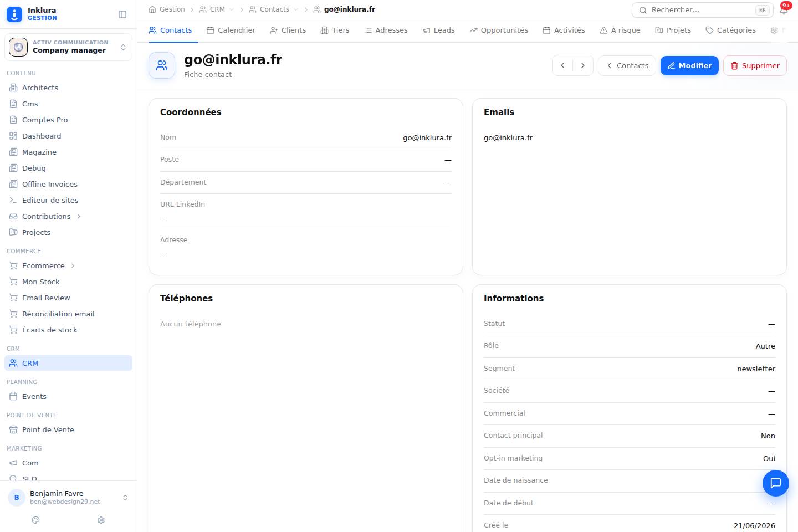Open Email Review in the sidebar

tap(68, 298)
